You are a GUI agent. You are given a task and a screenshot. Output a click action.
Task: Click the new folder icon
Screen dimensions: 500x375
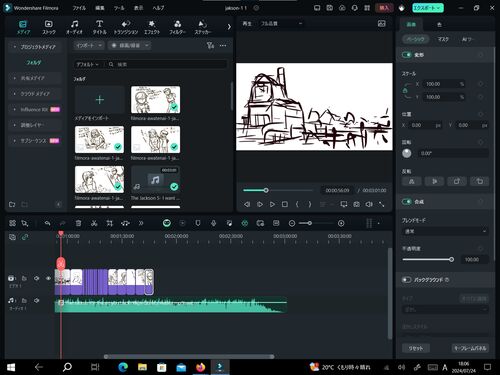pos(12,204)
